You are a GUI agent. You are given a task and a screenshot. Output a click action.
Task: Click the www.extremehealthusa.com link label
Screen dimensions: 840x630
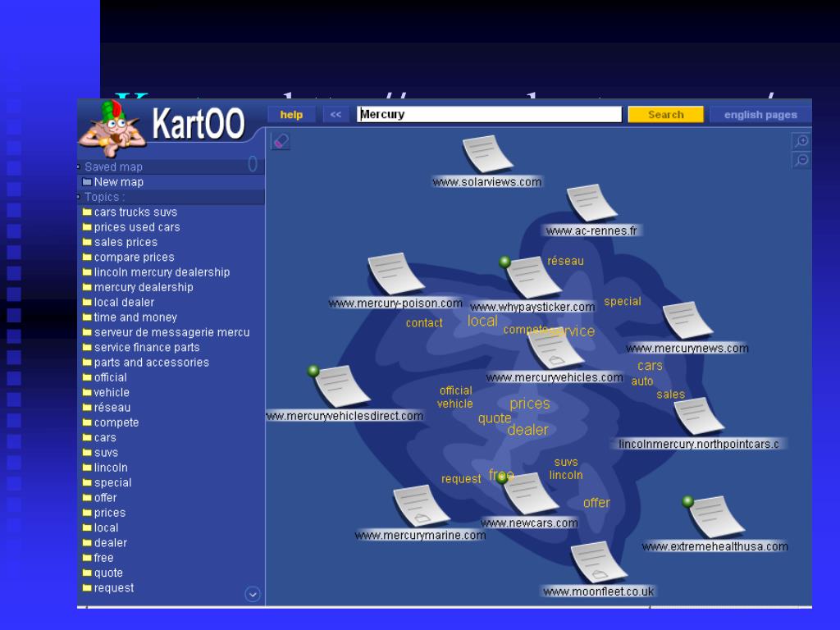coord(714,546)
